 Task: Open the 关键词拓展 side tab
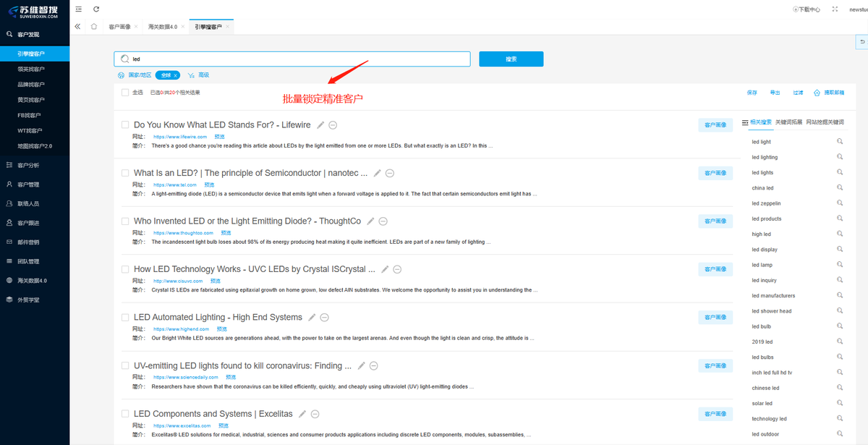click(x=788, y=122)
